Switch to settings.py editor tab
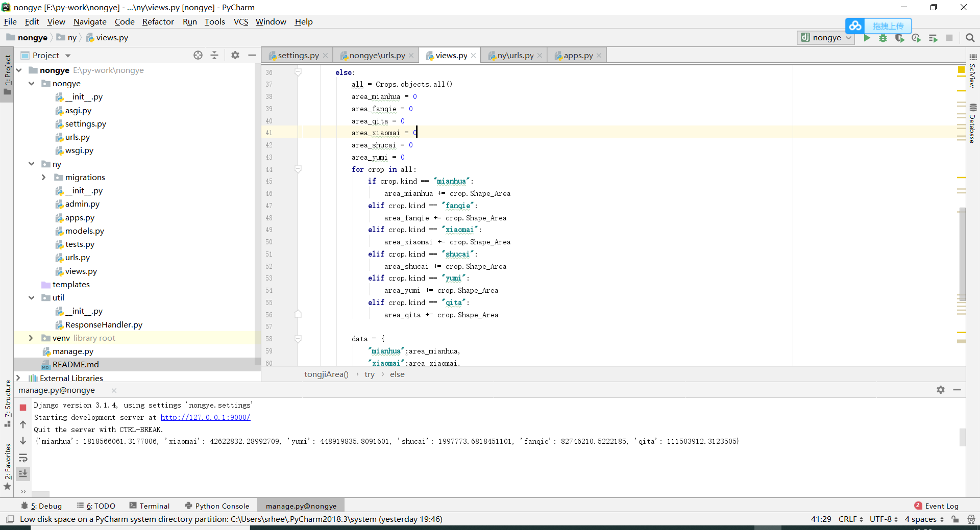Viewport: 980px width, 530px height. pos(298,56)
